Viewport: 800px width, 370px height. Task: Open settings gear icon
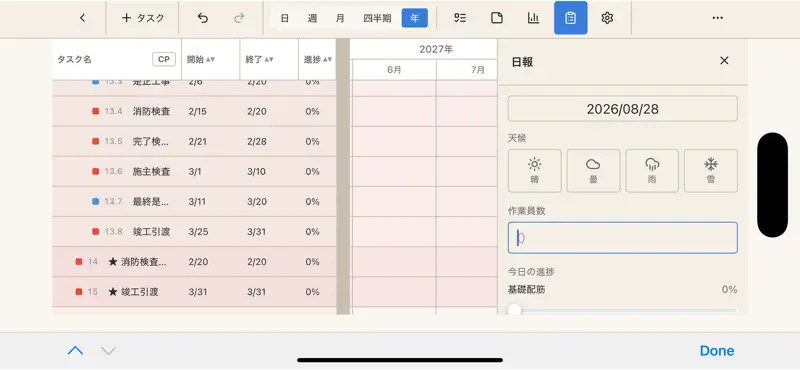coord(607,18)
